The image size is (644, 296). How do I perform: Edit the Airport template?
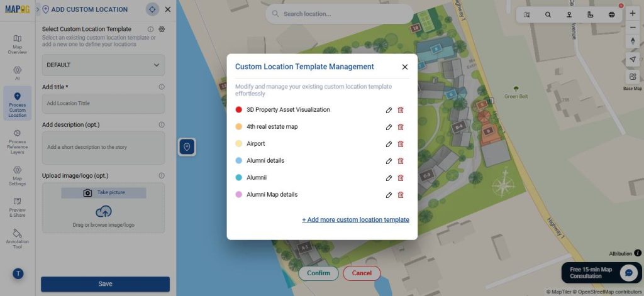point(389,144)
